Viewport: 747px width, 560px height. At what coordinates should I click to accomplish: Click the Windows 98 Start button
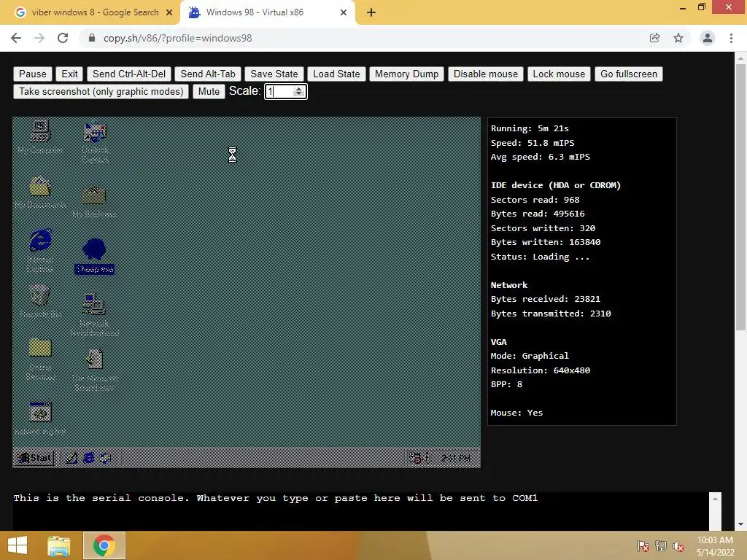click(x=35, y=458)
